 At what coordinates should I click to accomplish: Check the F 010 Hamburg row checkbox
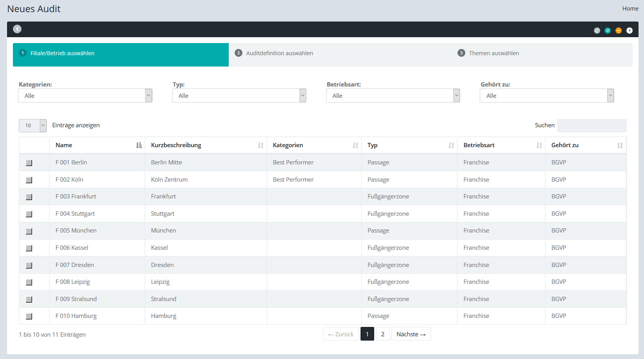[29, 316]
